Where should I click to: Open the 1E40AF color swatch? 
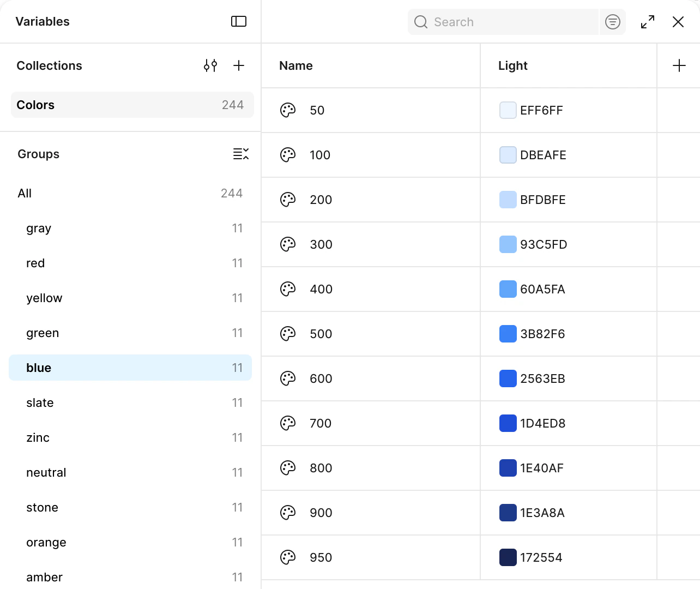coord(508,468)
